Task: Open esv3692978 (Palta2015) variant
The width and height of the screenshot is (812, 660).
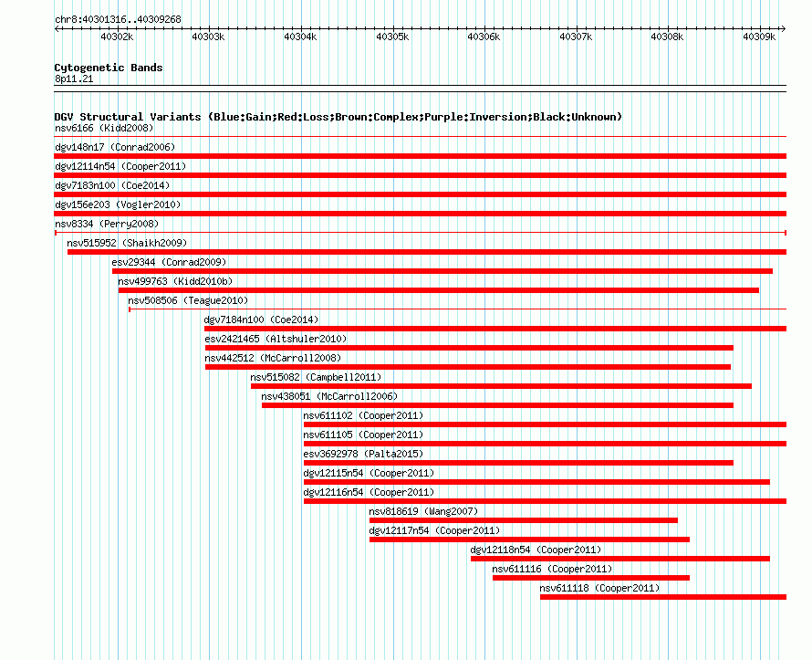Action: click(363, 454)
